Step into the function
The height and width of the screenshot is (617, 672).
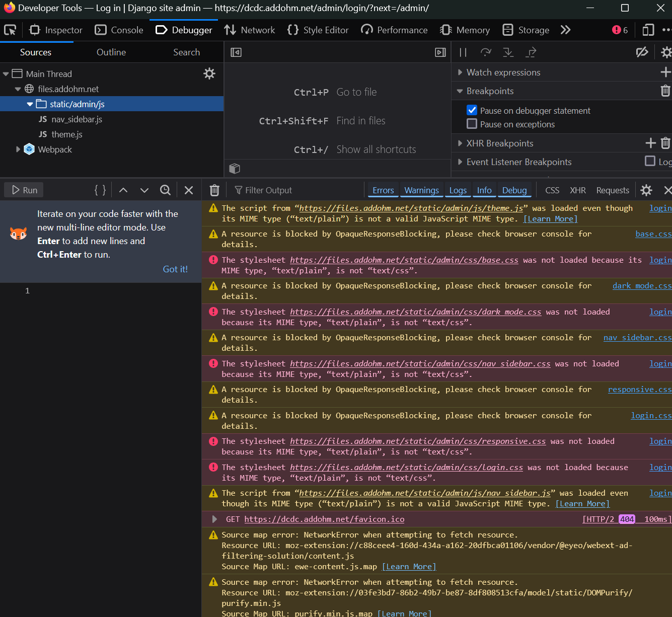pos(508,52)
